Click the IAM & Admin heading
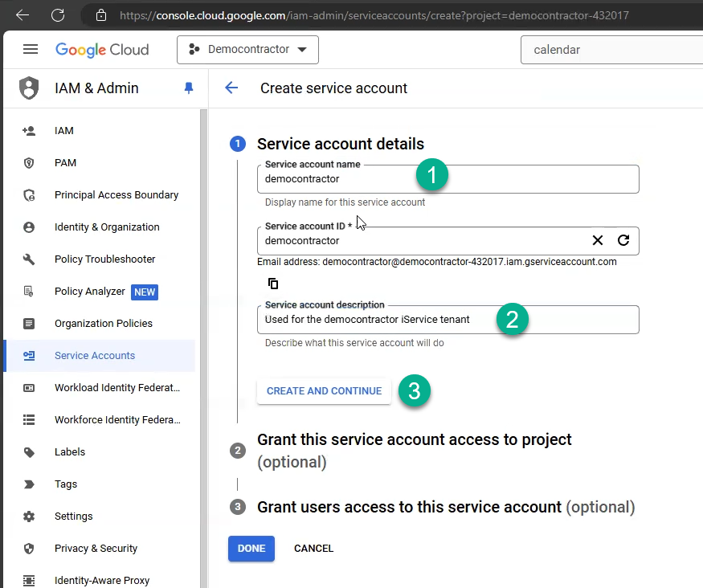The image size is (703, 588). (x=96, y=88)
